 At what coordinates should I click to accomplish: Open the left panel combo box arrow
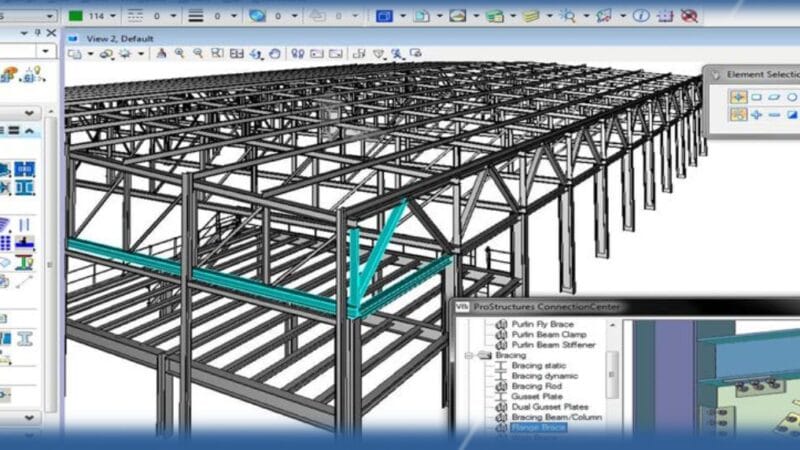point(45,51)
